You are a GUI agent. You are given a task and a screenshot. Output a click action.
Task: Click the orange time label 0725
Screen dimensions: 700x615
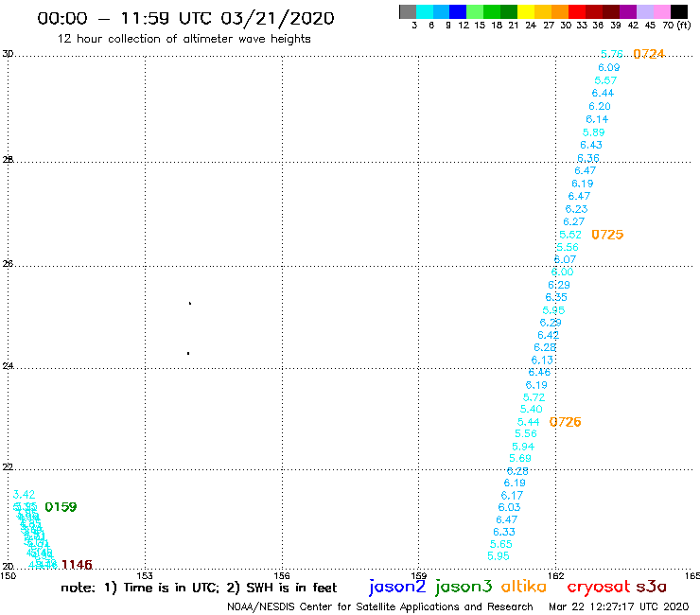(x=607, y=235)
